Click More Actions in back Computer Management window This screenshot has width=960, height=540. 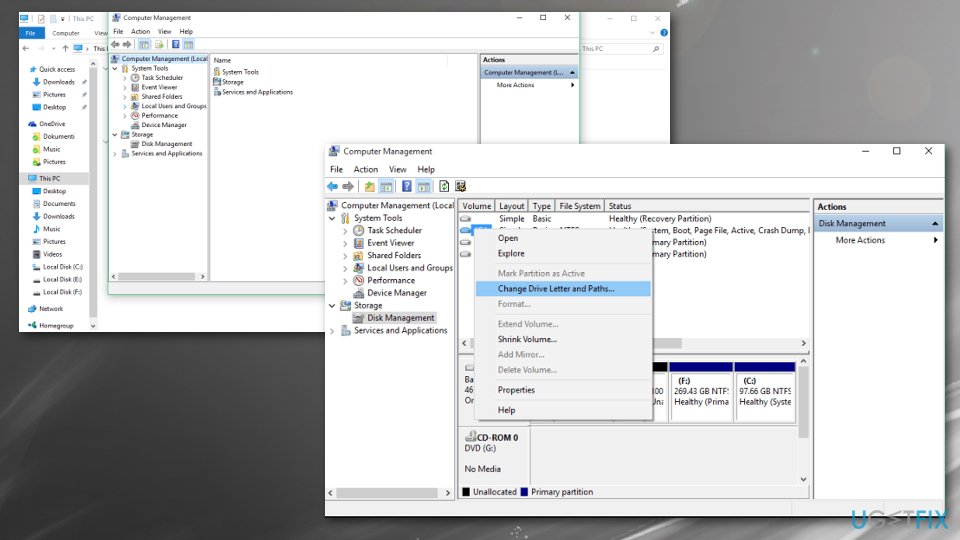516,85
